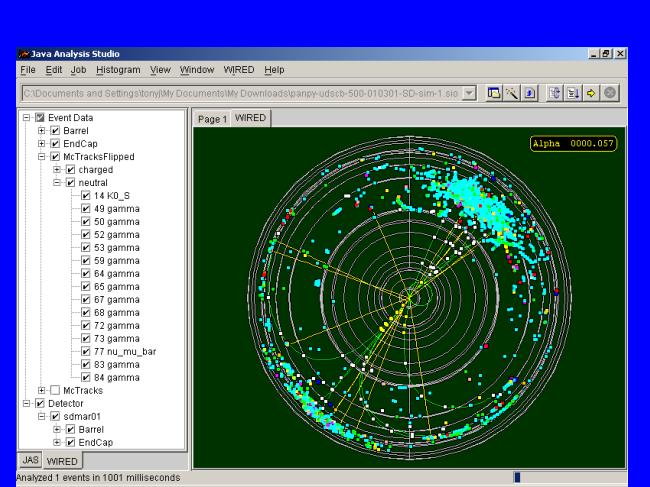Enable the McTracks checkbox
This screenshot has width=650, height=487.
pyautogui.click(x=56, y=391)
